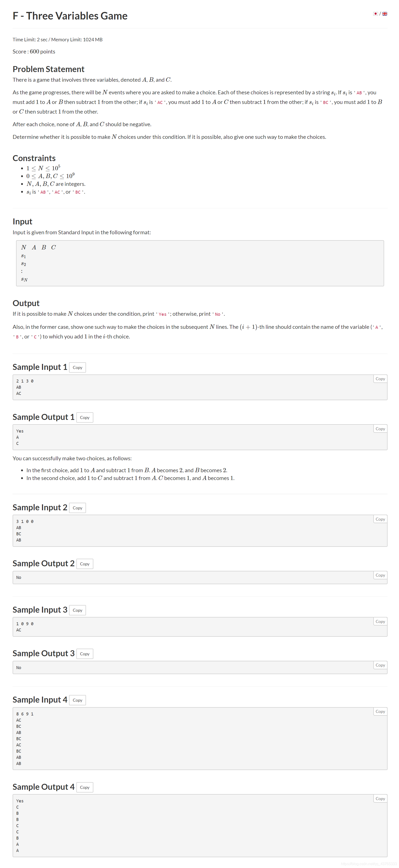399x868 pixels.
Task: Click Copy corner button in Sample Input 3 box
Action: [x=380, y=621]
